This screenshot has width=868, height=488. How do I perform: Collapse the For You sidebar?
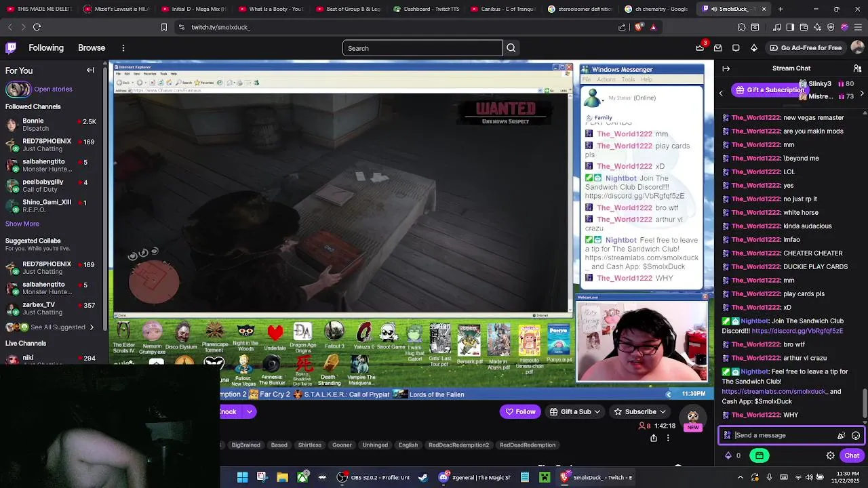tap(90, 70)
